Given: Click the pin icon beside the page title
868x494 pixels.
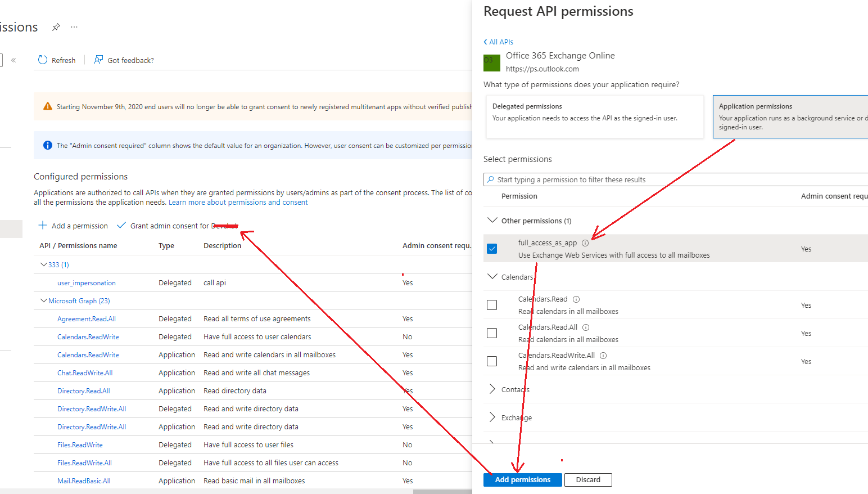Looking at the screenshot, I should coord(56,27).
